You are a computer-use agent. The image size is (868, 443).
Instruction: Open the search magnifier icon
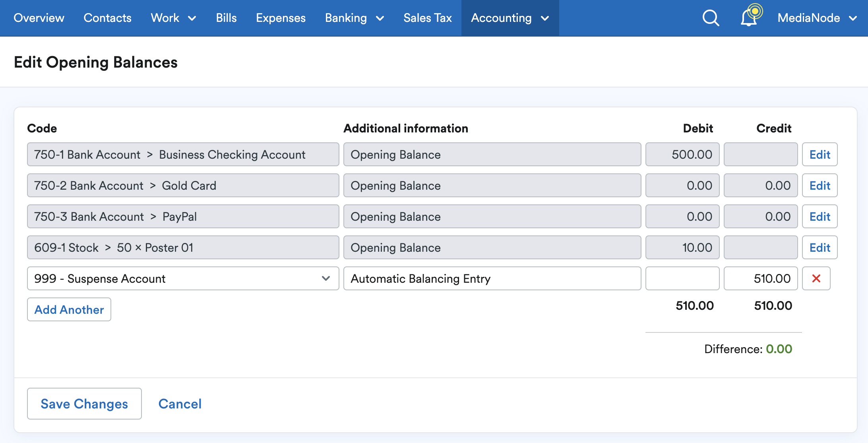pos(711,18)
